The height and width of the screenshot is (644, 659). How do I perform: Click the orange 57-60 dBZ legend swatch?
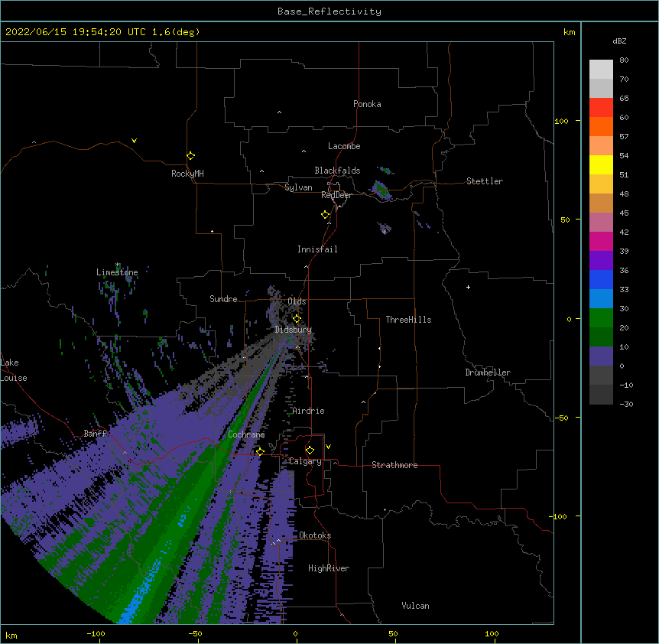(601, 126)
